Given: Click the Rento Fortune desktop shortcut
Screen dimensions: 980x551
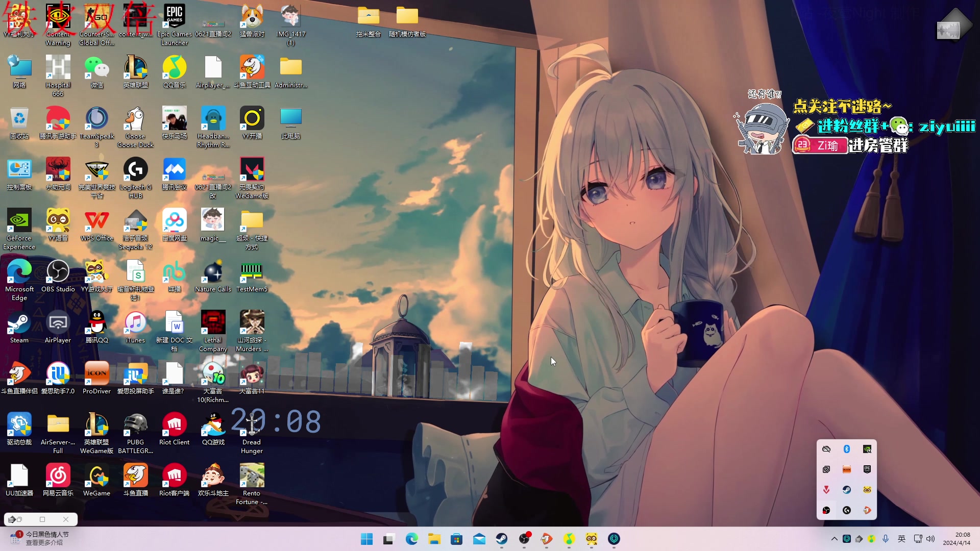Looking at the screenshot, I should tap(252, 484).
